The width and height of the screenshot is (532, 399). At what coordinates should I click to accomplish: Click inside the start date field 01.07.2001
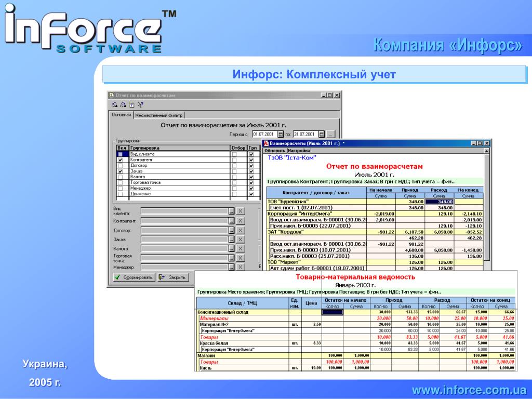(265, 135)
